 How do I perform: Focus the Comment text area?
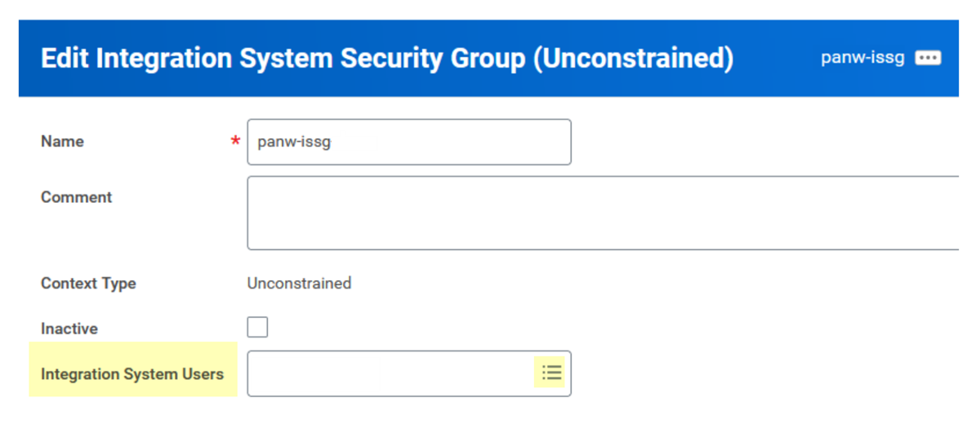(602, 212)
